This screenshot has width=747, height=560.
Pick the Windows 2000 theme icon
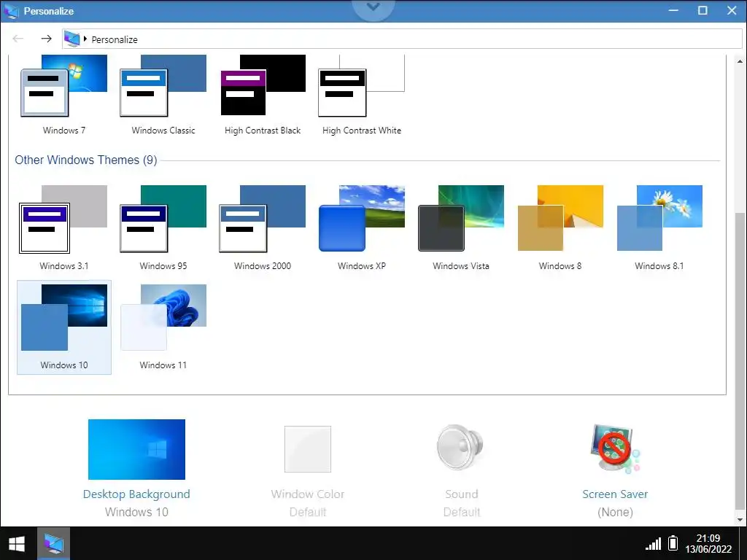click(263, 219)
